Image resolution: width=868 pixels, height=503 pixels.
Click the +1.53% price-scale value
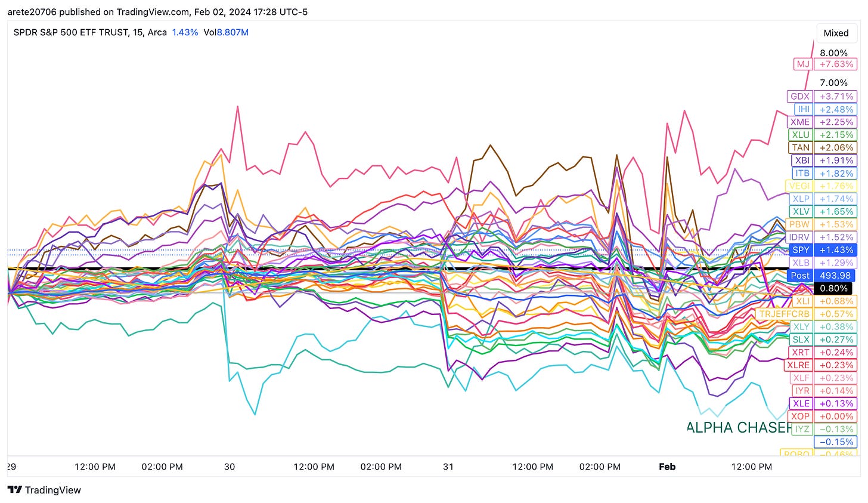(836, 224)
